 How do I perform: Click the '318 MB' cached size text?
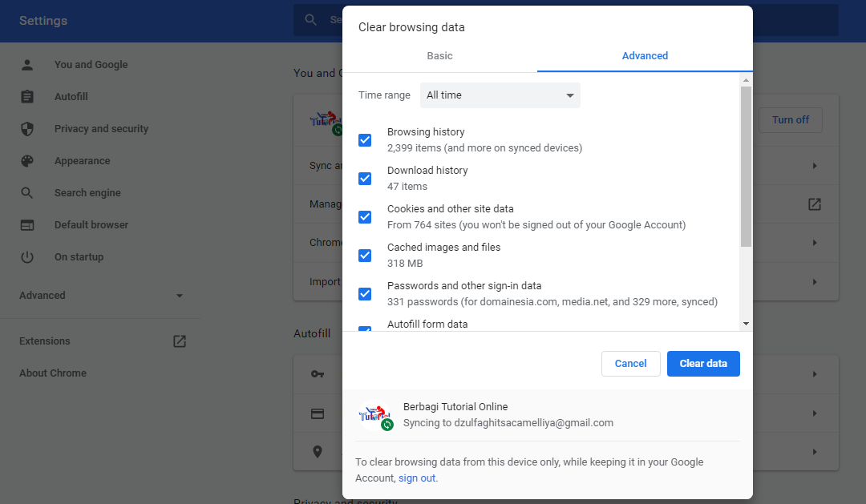click(x=405, y=264)
